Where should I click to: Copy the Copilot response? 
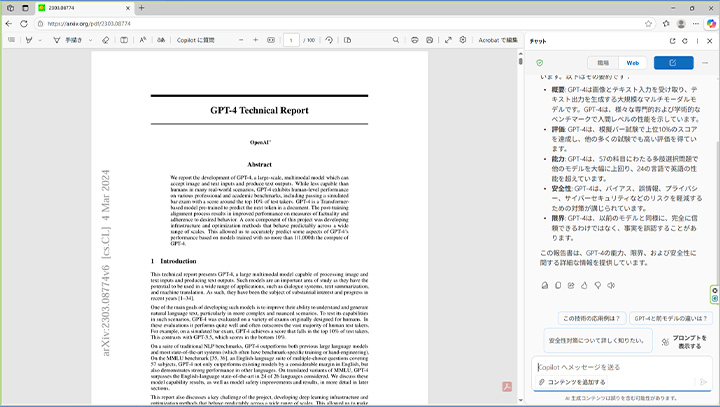point(558,285)
